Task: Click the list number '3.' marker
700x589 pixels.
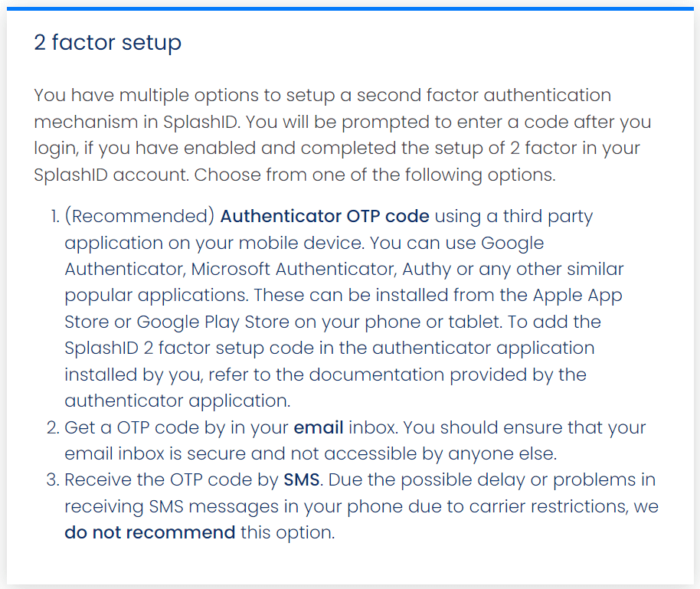Action: 53,480
